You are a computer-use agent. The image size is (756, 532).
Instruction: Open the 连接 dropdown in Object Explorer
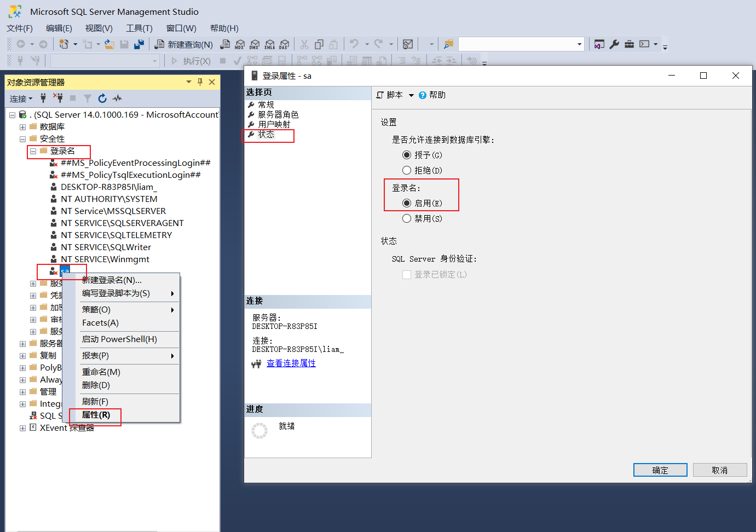point(21,99)
